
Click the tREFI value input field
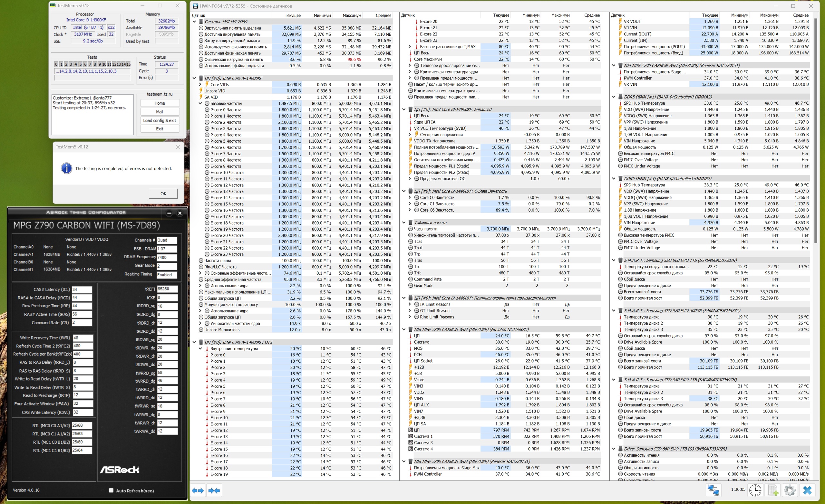click(167, 289)
